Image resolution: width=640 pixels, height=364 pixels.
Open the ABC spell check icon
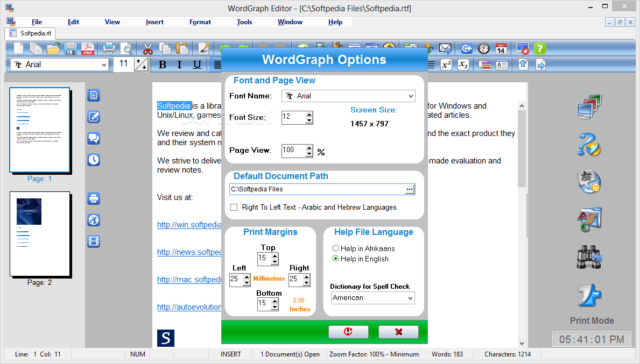pos(589,219)
